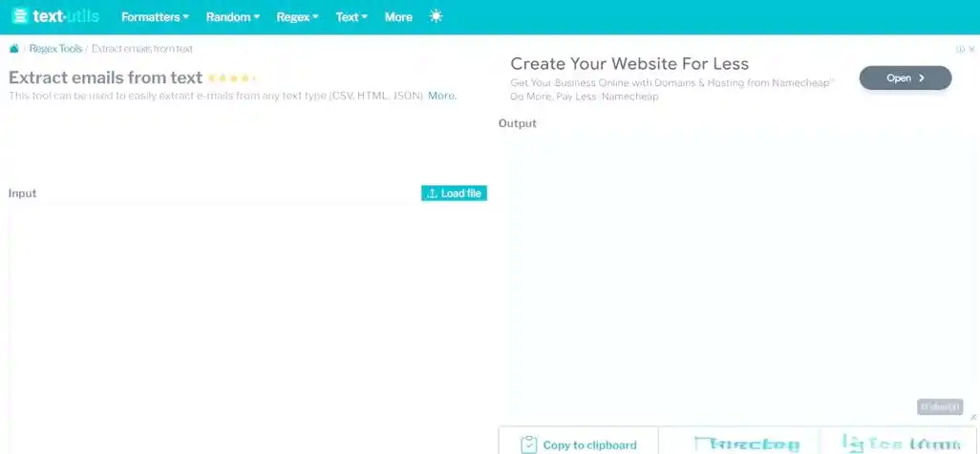Open Regex Tools breadcrumb link

pyautogui.click(x=55, y=49)
